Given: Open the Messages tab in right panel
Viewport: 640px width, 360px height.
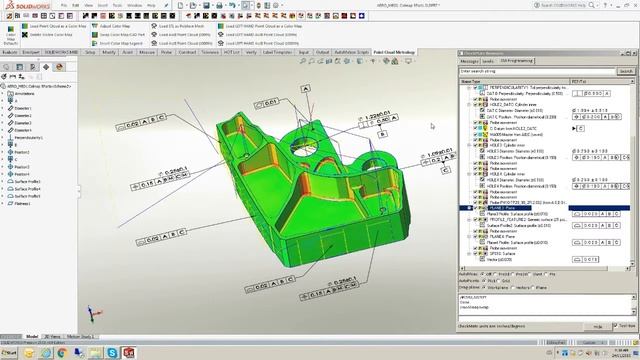Looking at the screenshot, I should pos(469,61).
